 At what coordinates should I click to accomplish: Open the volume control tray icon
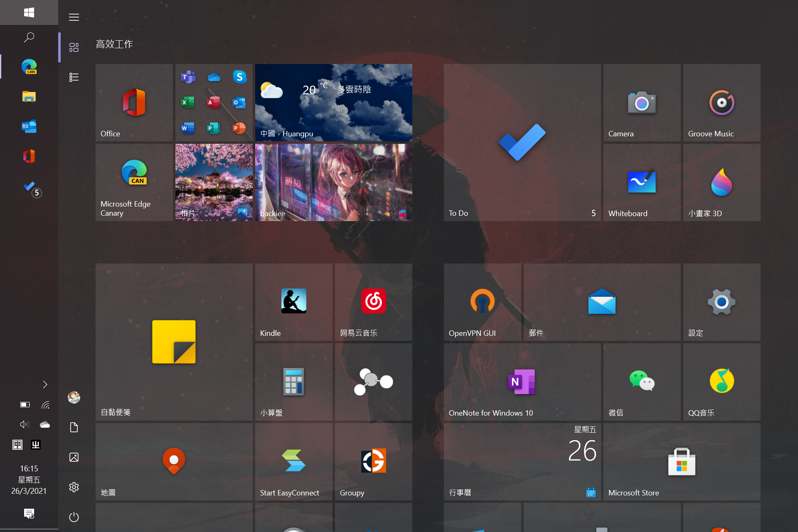click(25, 424)
